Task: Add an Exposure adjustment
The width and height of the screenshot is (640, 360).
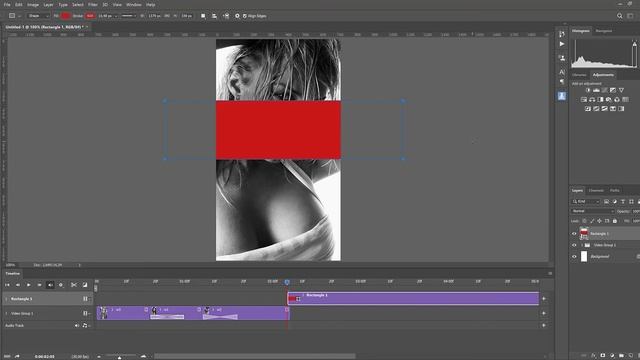Action: click(613, 90)
